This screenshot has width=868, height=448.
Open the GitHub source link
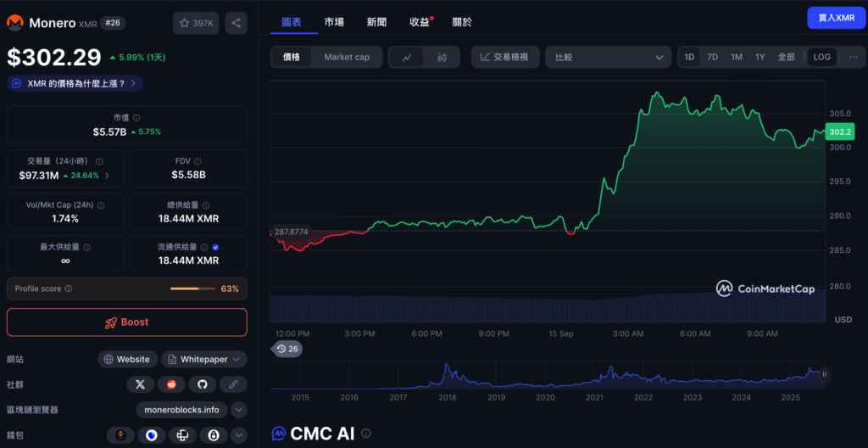tap(202, 384)
